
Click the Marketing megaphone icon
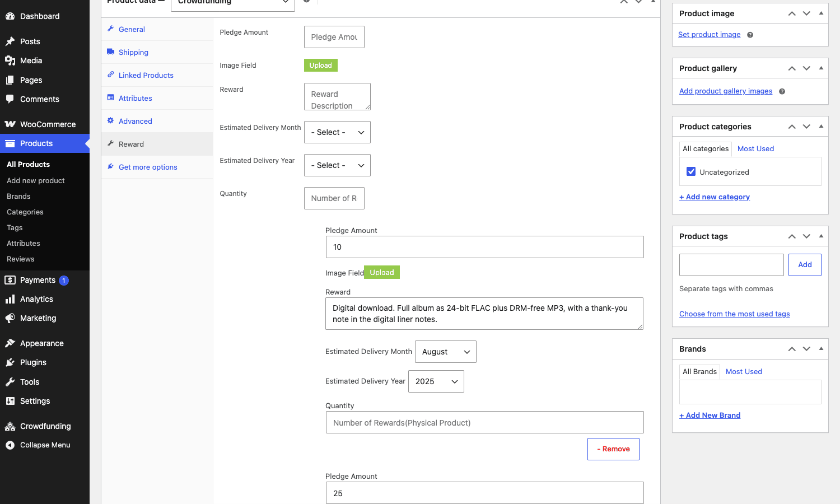10,318
